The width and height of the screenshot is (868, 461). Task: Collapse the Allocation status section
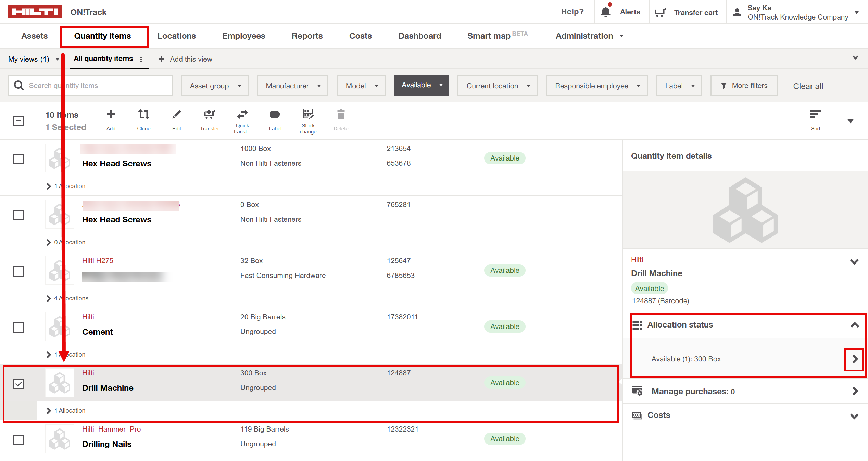tap(855, 325)
